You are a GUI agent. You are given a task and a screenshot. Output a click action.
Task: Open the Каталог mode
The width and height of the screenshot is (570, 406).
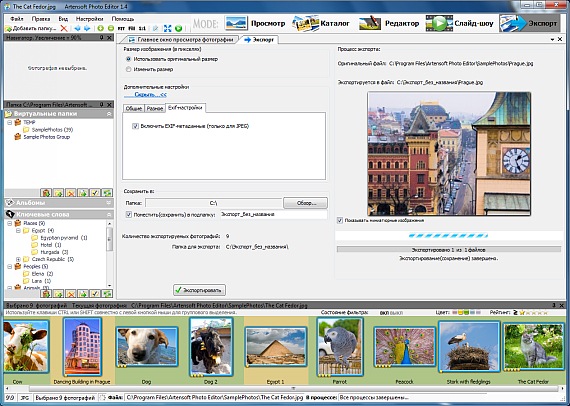click(321, 23)
